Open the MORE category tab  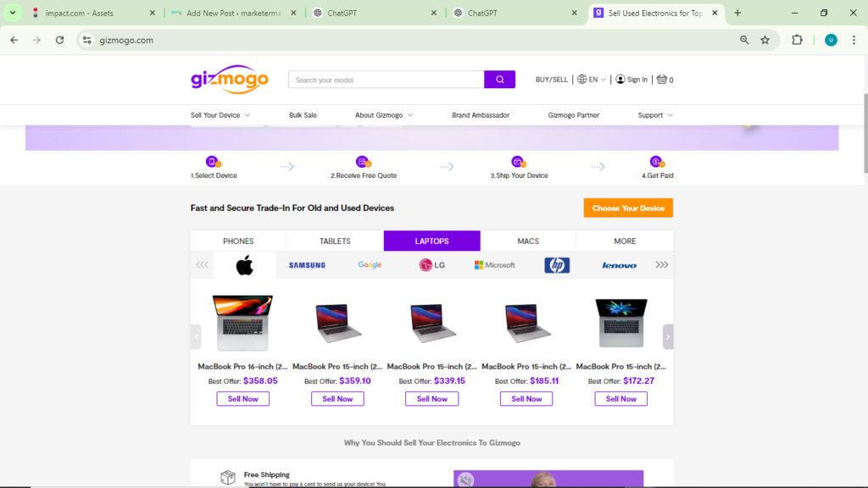click(x=625, y=241)
